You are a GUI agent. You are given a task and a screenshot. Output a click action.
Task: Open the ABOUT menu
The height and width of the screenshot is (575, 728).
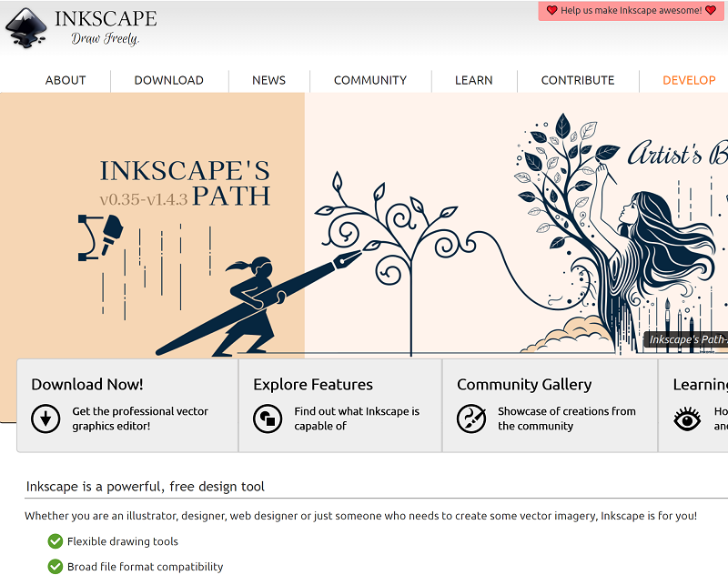point(65,80)
